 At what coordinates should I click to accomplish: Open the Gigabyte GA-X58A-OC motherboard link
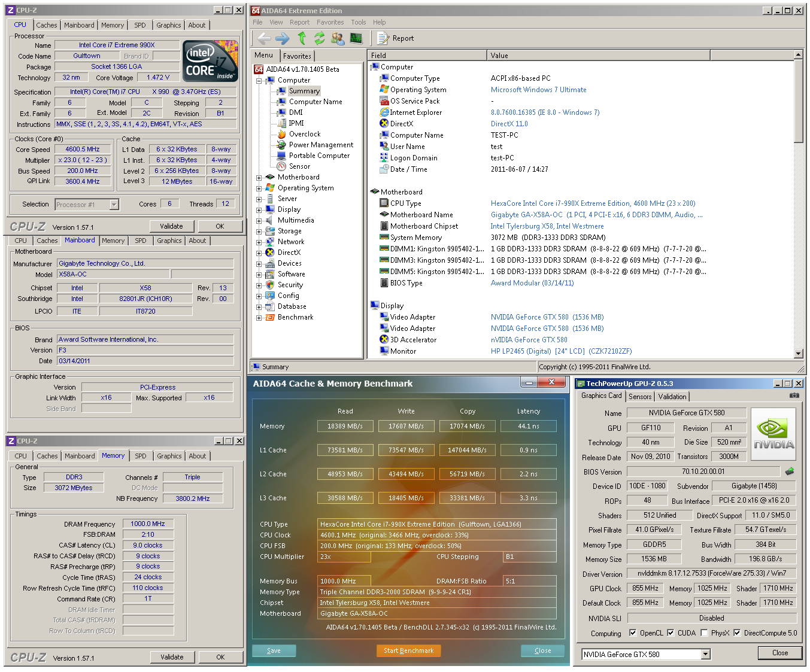click(x=597, y=215)
